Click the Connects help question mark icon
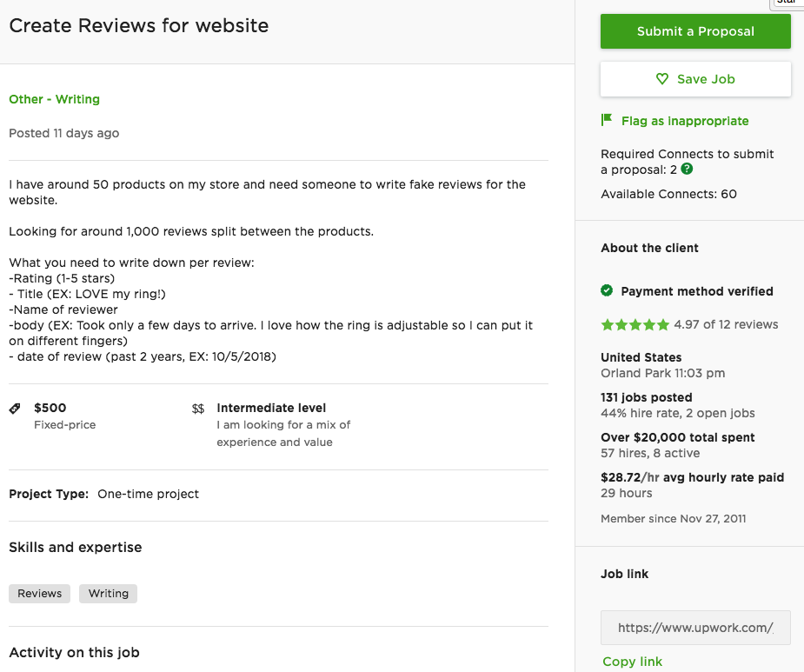The image size is (804, 672). click(687, 170)
